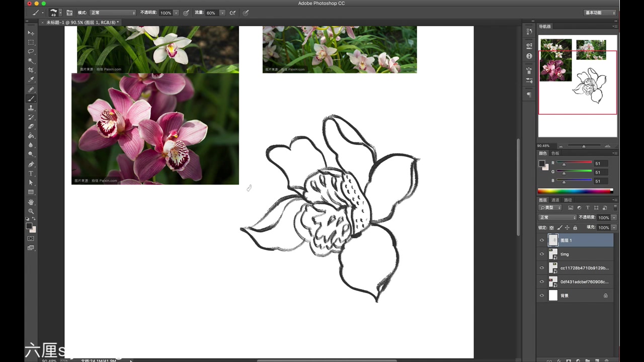Screen dimensions: 644x362
Task: Select the Rectangle shape tool
Action: [x=31, y=192]
